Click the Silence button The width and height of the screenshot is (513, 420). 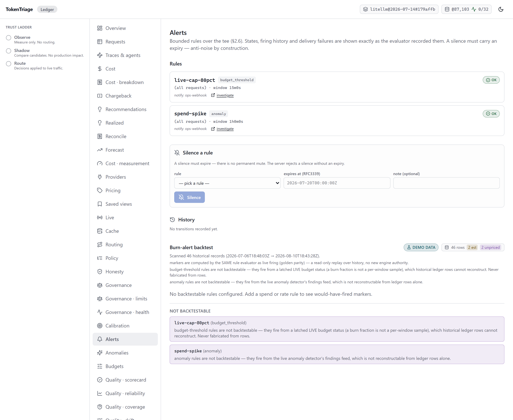click(190, 197)
